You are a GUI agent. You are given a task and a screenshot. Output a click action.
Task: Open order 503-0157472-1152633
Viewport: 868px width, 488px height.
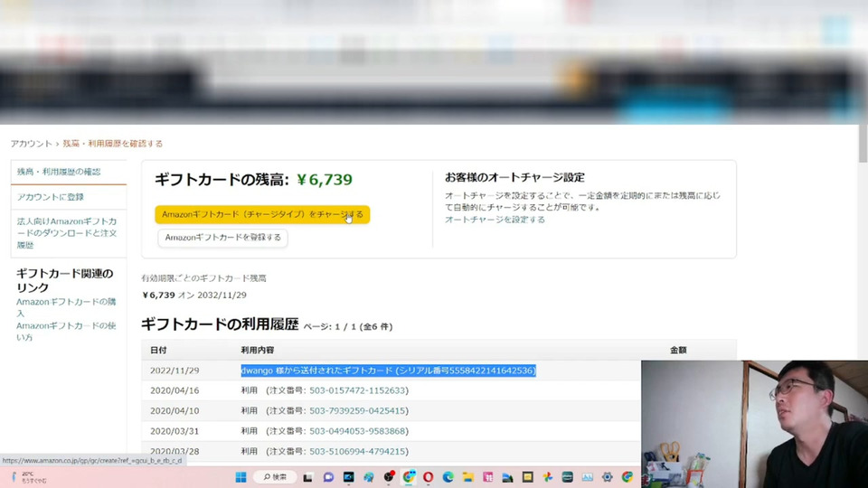coord(357,390)
